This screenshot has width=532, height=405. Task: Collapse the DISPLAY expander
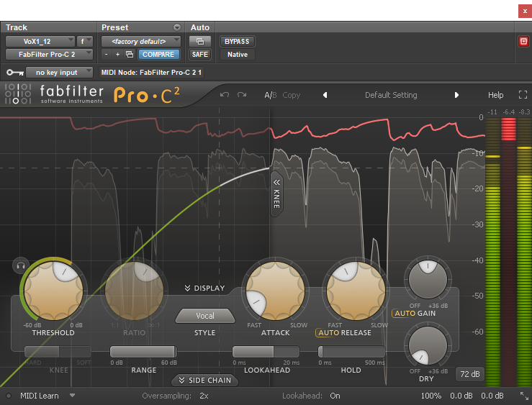(204, 288)
